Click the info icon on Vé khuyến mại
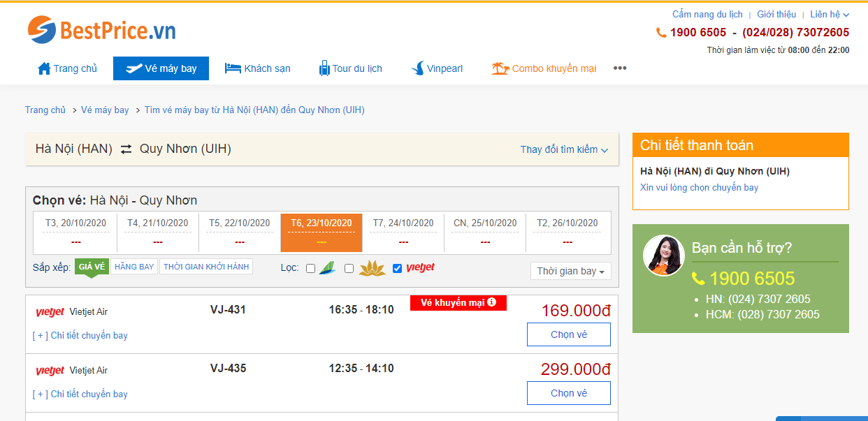Image resolution: width=868 pixels, height=421 pixels. point(491,302)
